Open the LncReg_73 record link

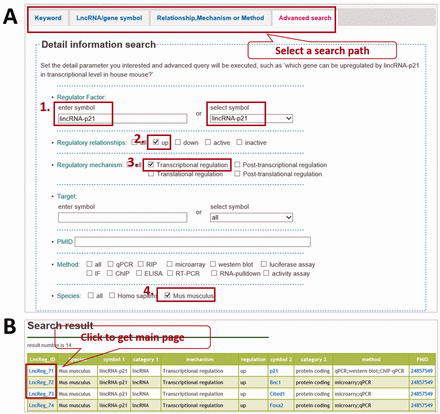(41, 394)
